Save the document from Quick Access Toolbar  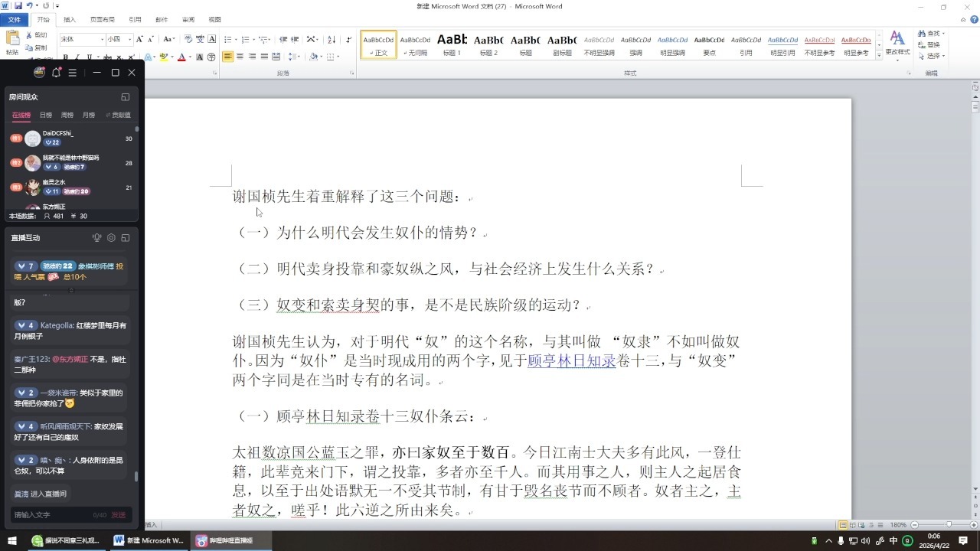18,6
